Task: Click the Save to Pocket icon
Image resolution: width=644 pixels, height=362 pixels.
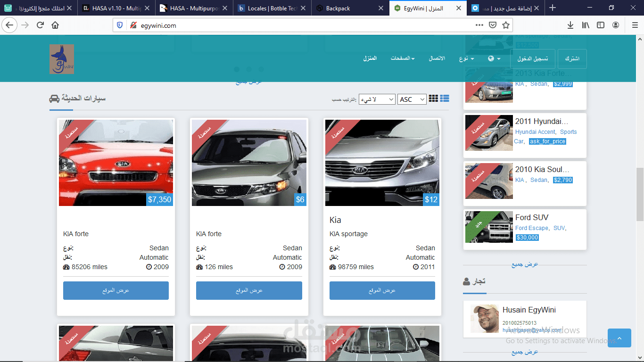Action: pos(493,25)
